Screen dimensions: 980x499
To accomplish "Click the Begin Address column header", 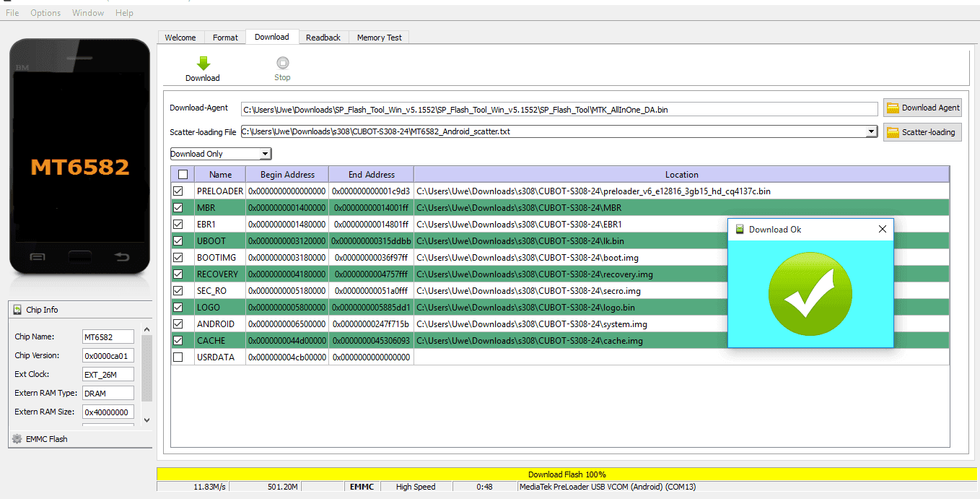I will [x=287, y=175].
